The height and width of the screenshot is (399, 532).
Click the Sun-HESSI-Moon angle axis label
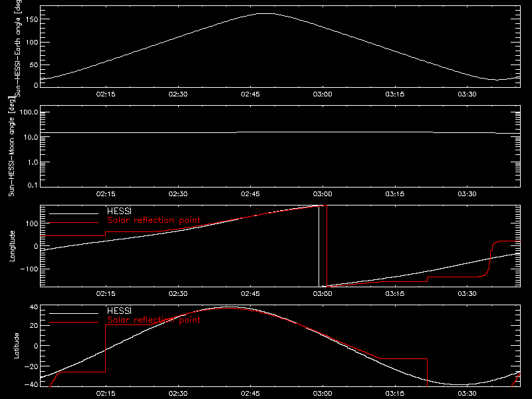pos(11,146)
